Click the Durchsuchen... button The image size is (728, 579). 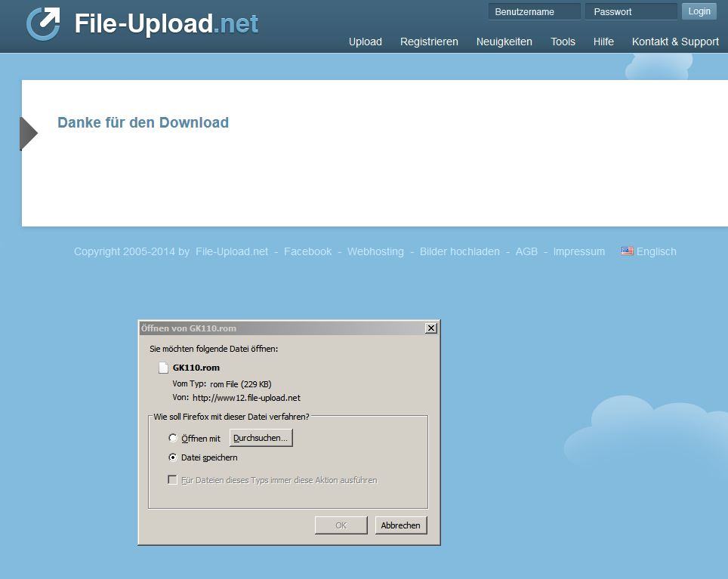[x=261, y=438]
